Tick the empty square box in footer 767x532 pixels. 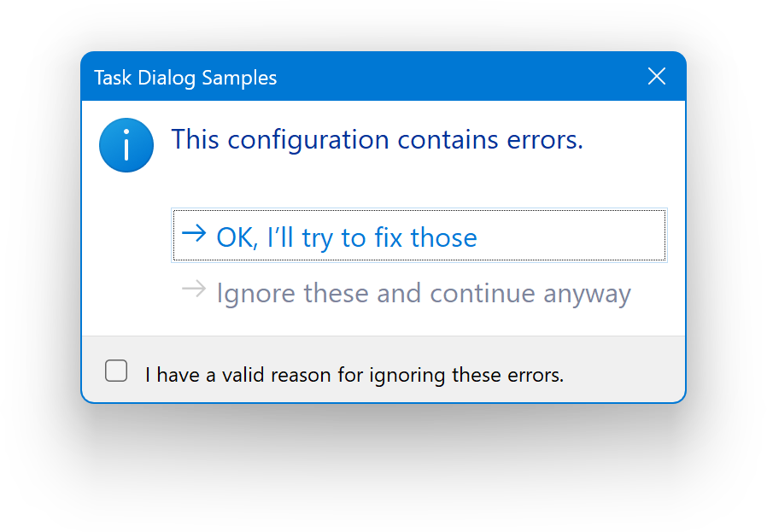[116, 371]
